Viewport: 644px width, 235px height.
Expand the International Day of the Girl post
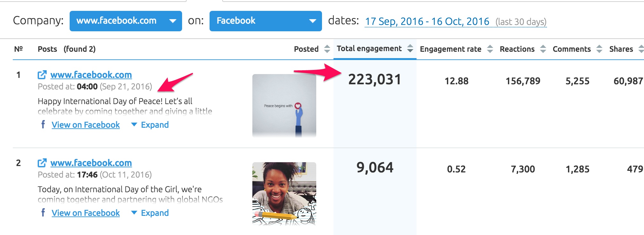tap(150, 213)
